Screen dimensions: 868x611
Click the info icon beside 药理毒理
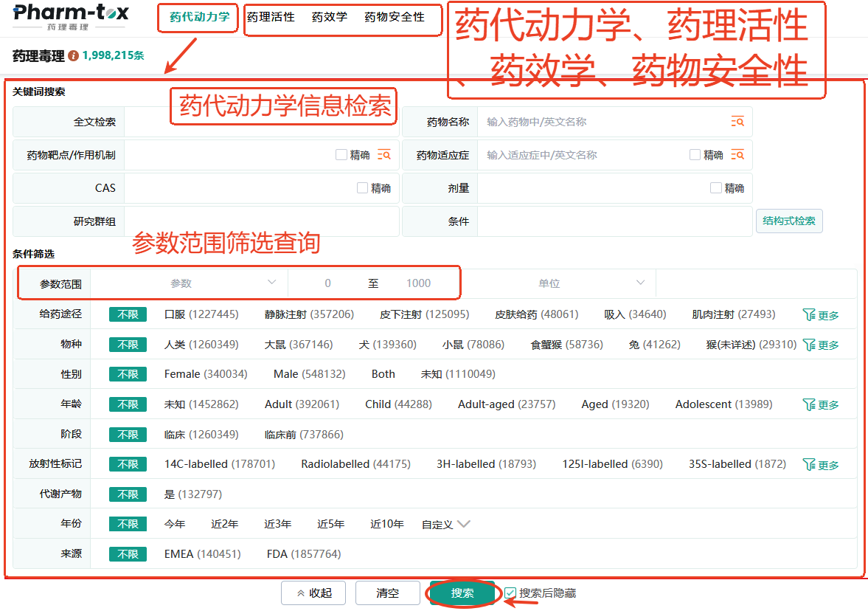[73, 56]
